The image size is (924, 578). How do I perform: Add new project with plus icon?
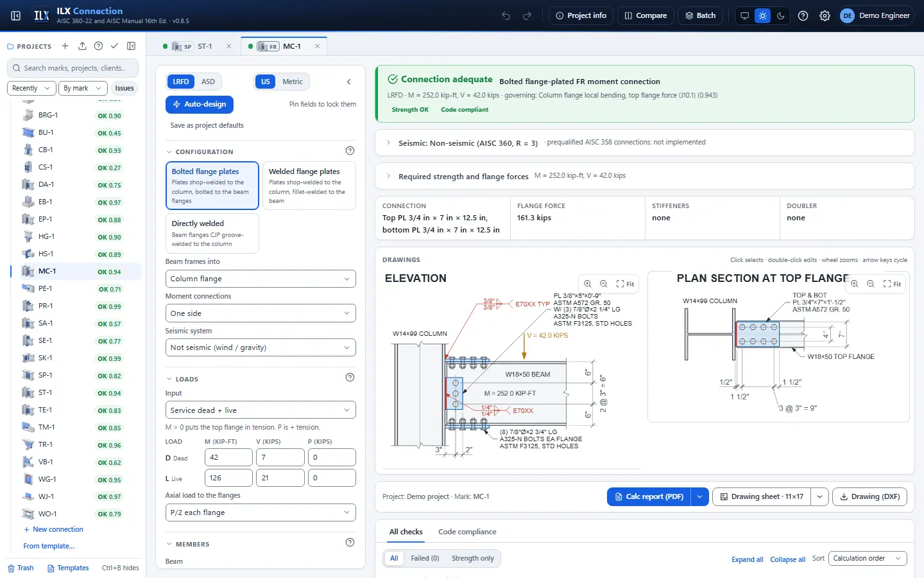tap(65, 46)
